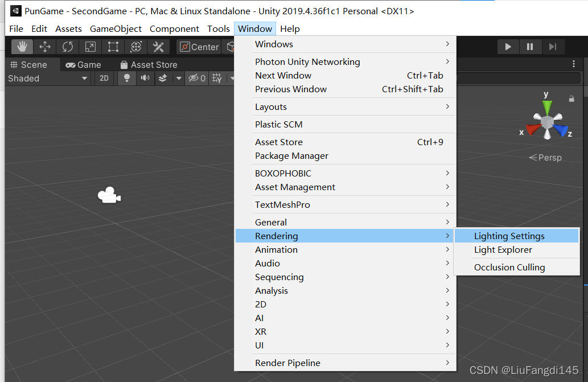
Task: Choose Next Window menu item
Action: (346, 75)
